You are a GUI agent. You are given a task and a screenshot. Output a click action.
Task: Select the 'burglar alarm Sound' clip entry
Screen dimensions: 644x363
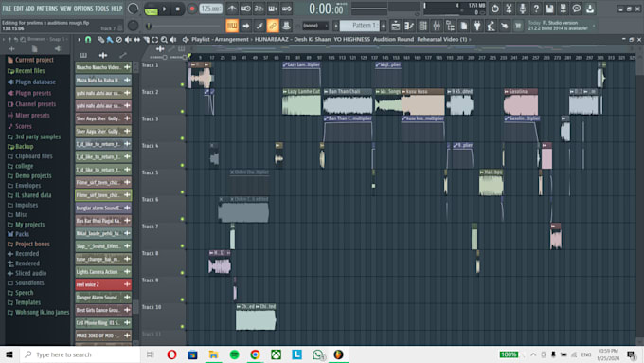pos(103,208)
